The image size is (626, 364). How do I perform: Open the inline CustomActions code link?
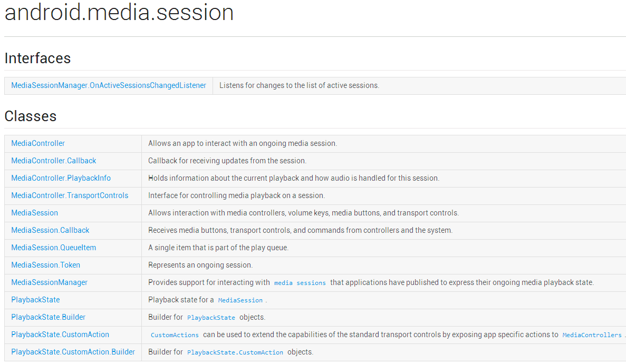tap(175, 335)
